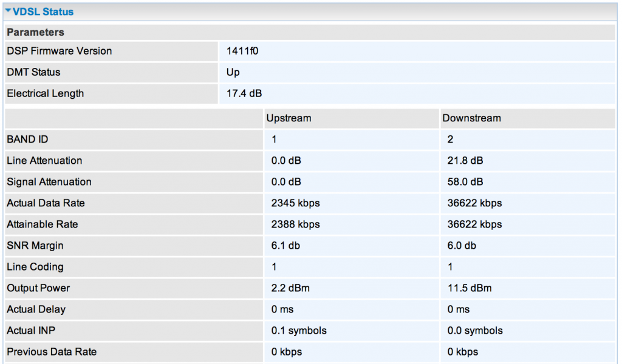Click downstream Attainable Rate 36622 kbps
Image resolution: width=622 pixels, height=364 pixels.
474,224
